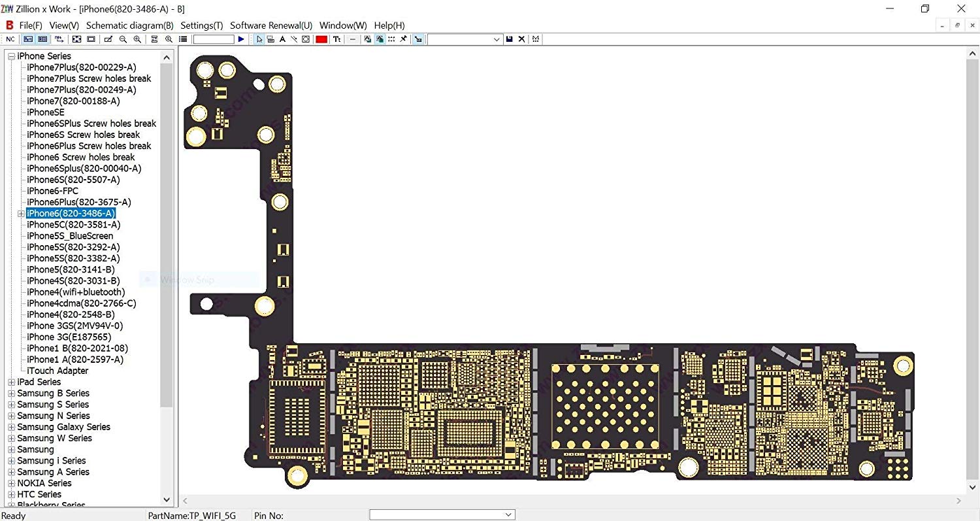Click the magnifier icon beside the list icon
Image resolution: width=980 pixels, height=521 pixels.
click(x=169, y=39)
